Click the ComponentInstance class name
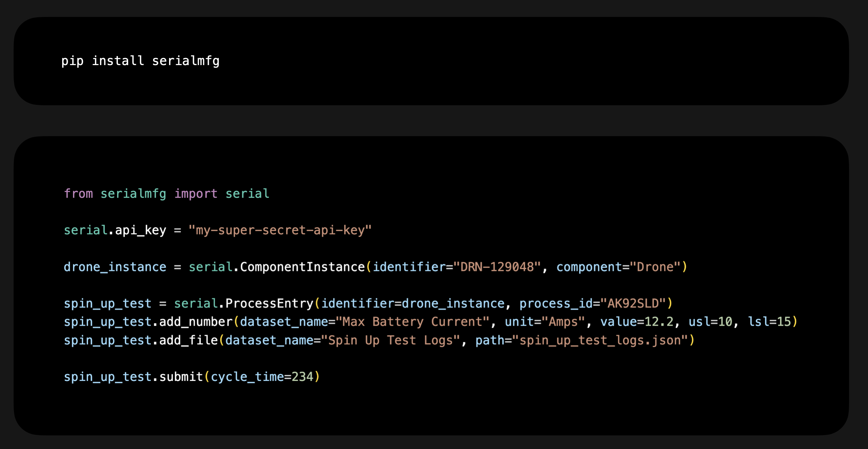The width and height of the screenshot is (868, 449). pos(302,267)
